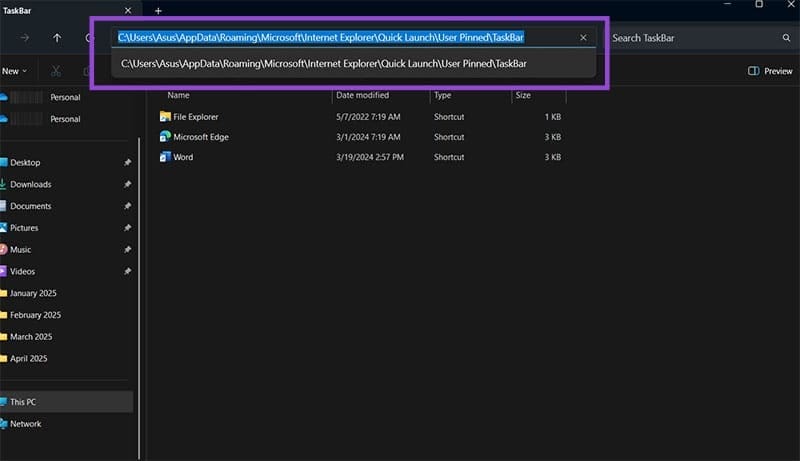Click the Up directory arrow
Viewport: 800px width, 461px height.
click(57, 38)
